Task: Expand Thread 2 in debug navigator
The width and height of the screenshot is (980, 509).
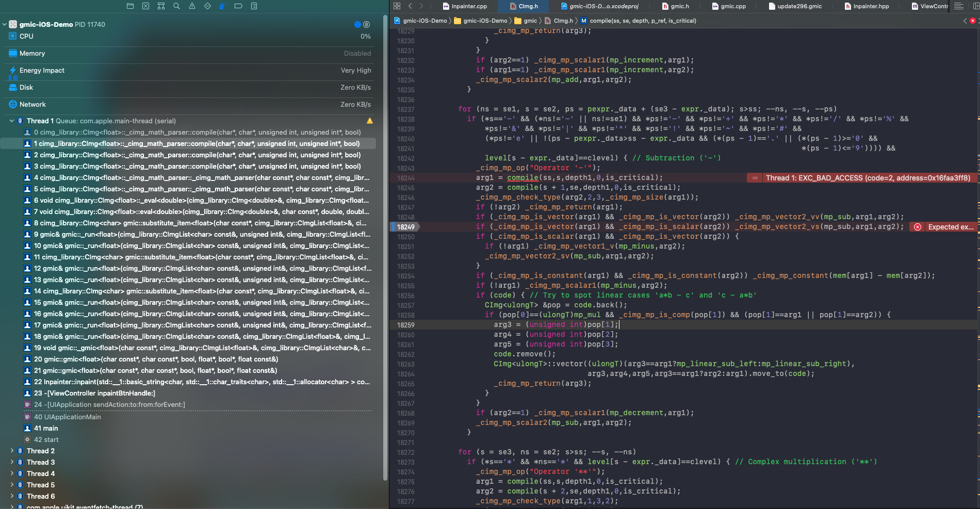Action: coord(12,451)
